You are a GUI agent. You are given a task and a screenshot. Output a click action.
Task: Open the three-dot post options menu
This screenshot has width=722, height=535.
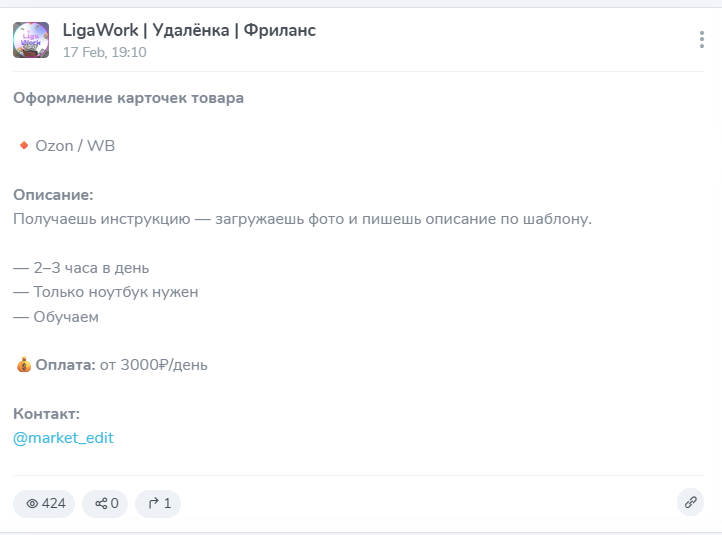(701, 40)
